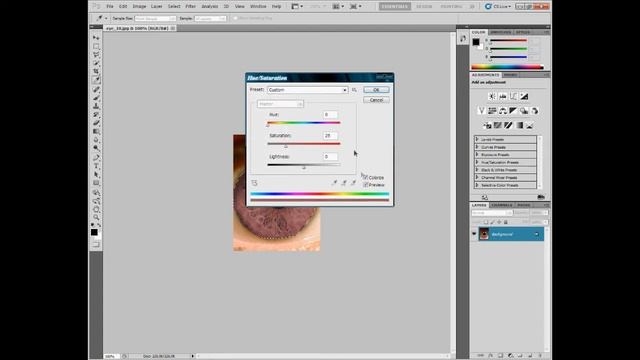Switch to the Masks tab
The height and width of the screenshot is (360, 640).
tap(510, 75)
